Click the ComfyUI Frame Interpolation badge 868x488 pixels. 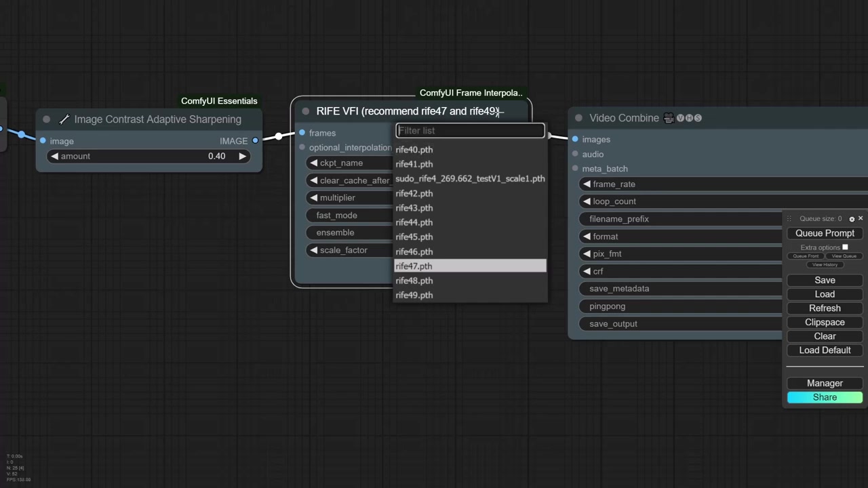click(x=471, y=93)
